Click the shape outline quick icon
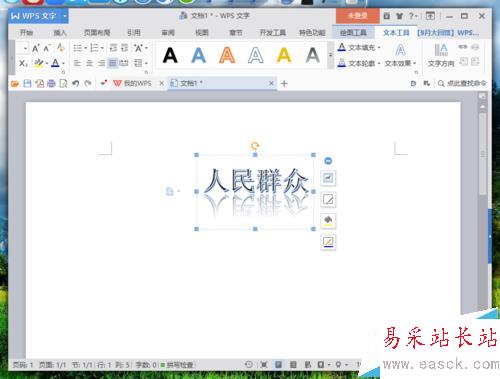Viewport: 500px width, 379px height. (328, 242)
